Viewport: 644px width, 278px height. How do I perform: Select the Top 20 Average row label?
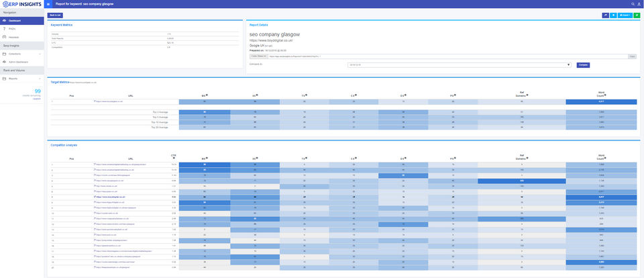[160, 128]
